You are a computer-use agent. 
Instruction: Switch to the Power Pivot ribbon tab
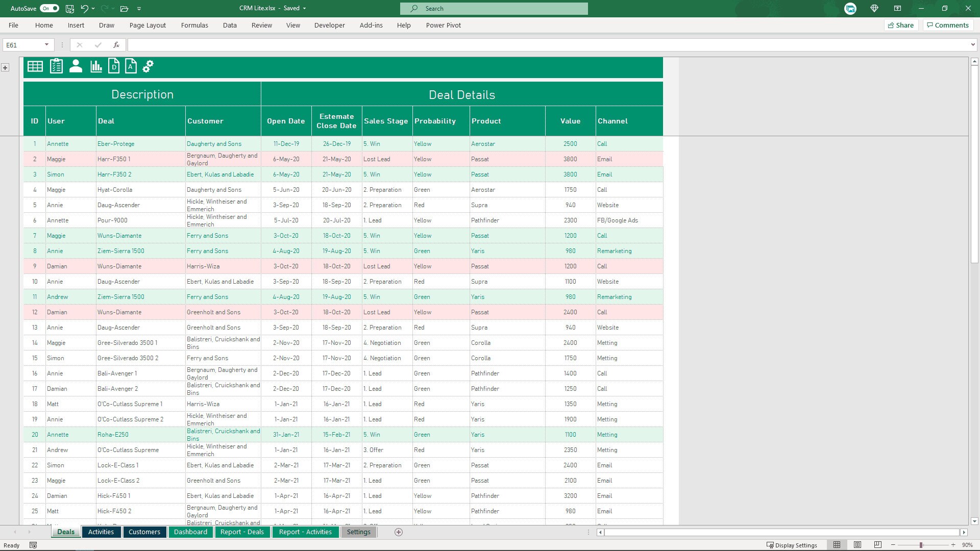coord(443,25)
